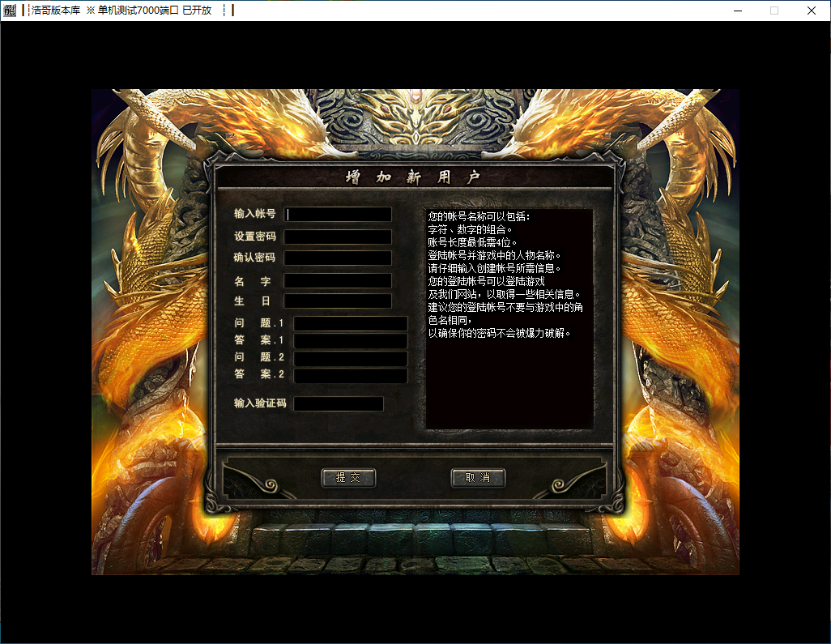Click the 输入帐号 account input field
Screen dimensions: 831x644
point(338,214)
